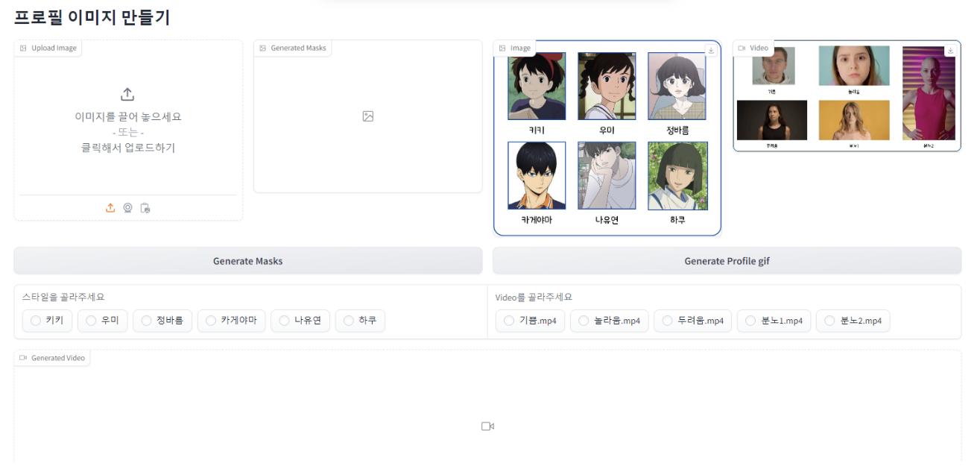The height and width of the screenshot is (475, 980).
Task: Click the 정바름 character portrait
Action: (677, 86)
